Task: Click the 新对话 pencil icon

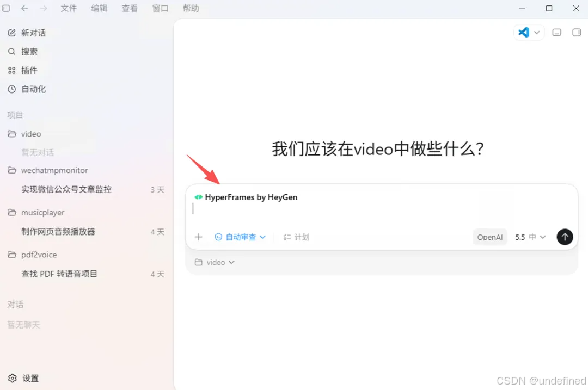Action: coord(12,33)
